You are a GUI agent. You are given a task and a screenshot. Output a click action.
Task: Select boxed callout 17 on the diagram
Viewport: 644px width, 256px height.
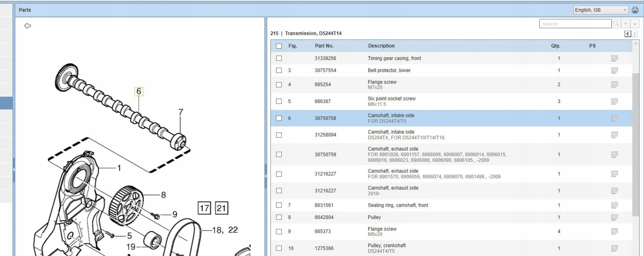pyautogui.click(x=204, y=208)
